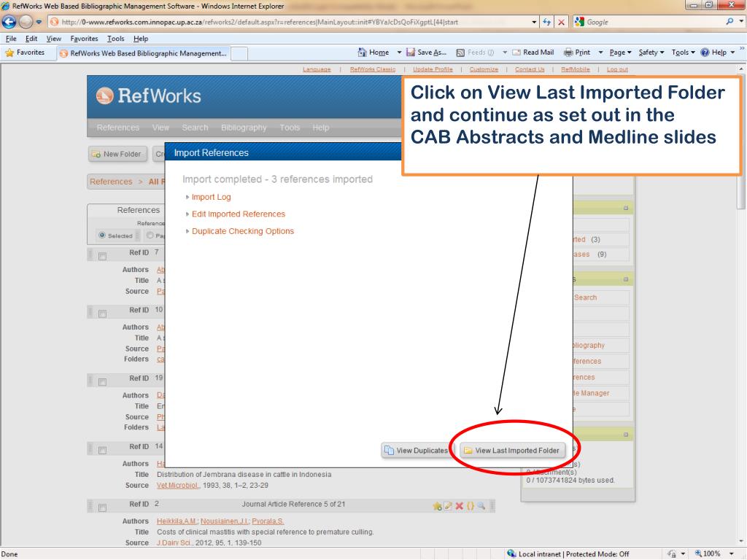
Task: Click the RefMobile link
Action: click(x=575, y=69)
